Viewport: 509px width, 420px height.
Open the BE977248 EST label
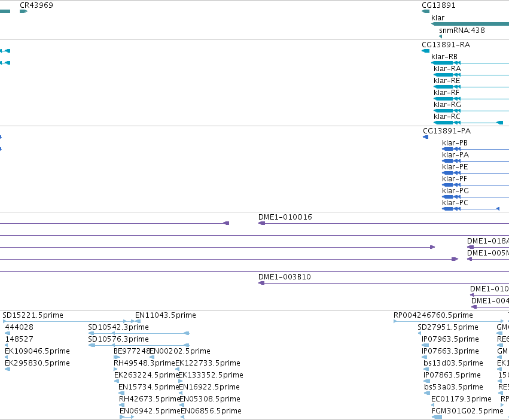tap(132, 351)
